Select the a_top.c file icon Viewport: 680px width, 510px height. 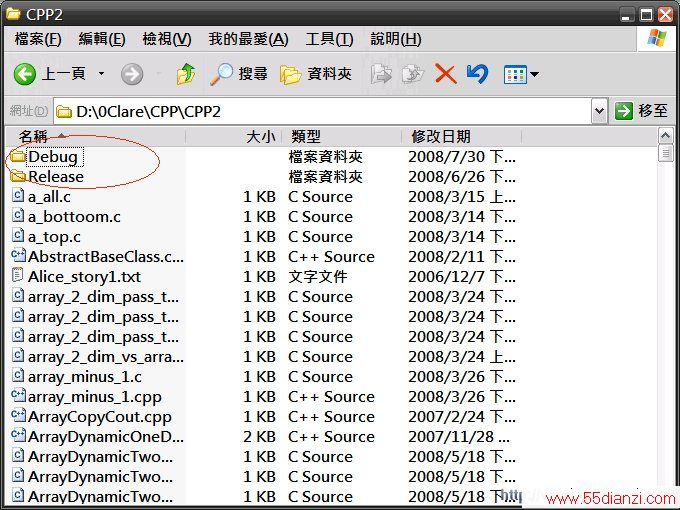(18, 236)
